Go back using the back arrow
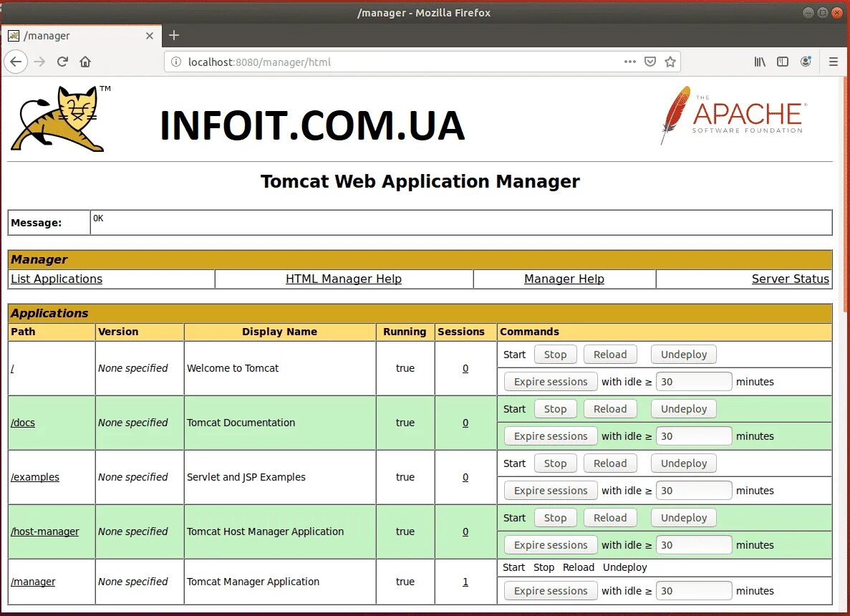The height and width of the screenshot is (616, 850). point(16,62)
